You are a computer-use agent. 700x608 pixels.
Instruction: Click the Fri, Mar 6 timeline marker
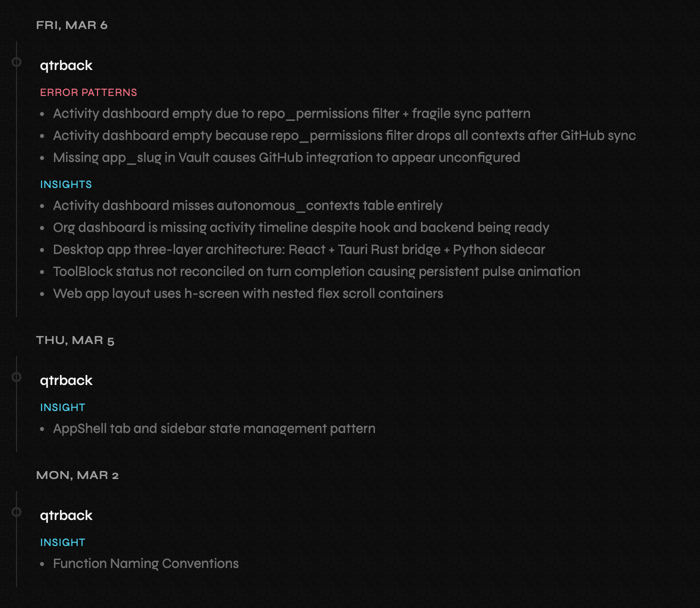(x=16, y=62)
